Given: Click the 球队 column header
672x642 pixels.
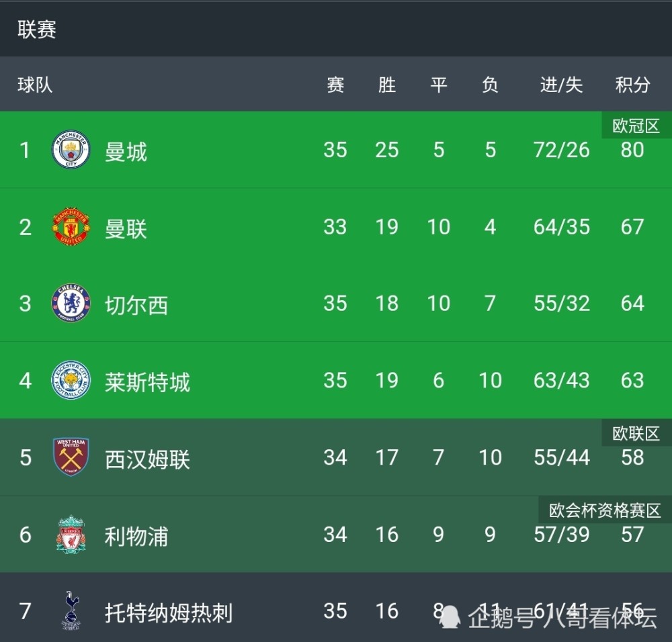Looking at the screenshot, I should click(x=35, y=85).
